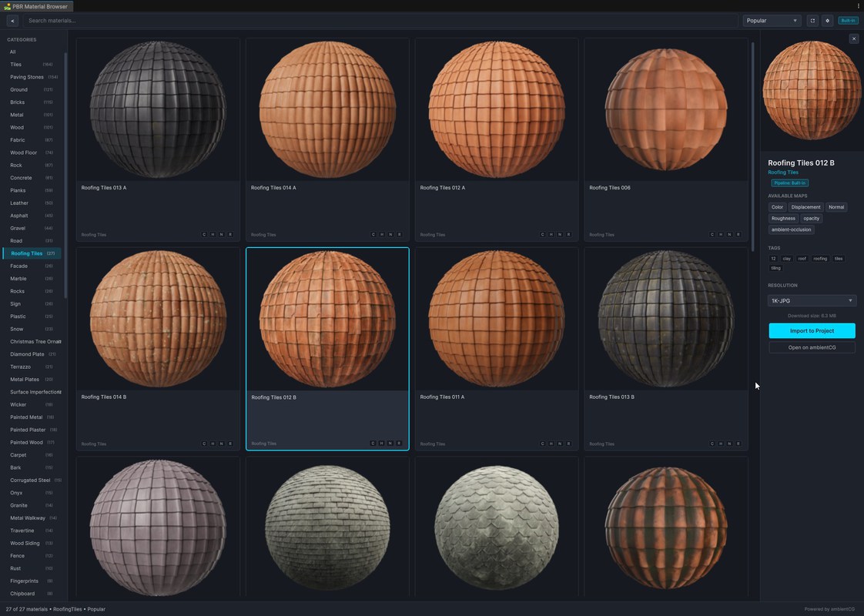Click the roofing tag
The width and height of the screenshot is (864, 616).
point(820,259)
